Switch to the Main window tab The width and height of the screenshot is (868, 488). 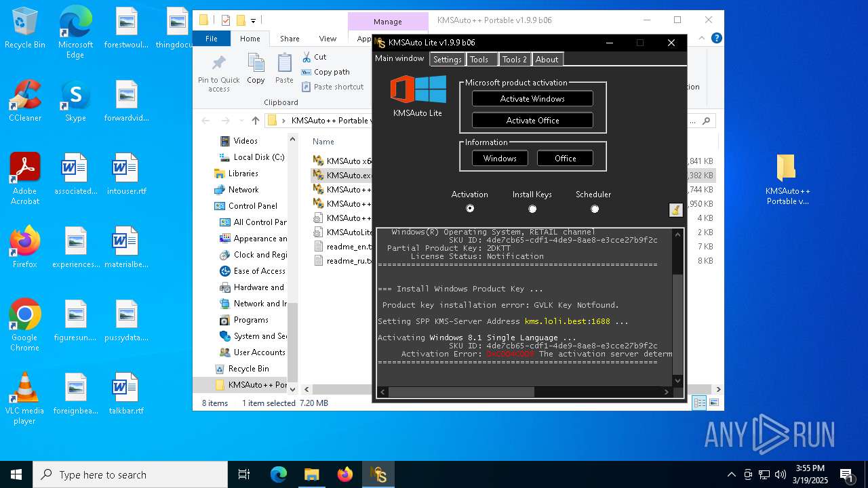click(400, 59)
